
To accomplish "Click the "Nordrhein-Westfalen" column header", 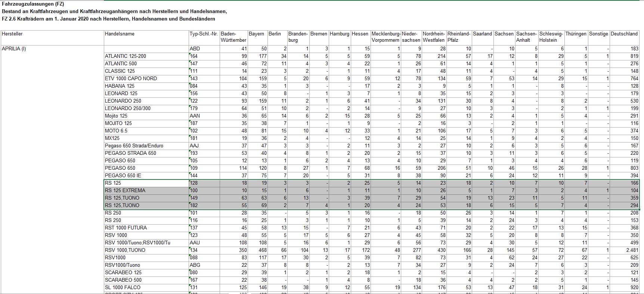I will click(434, 37).
